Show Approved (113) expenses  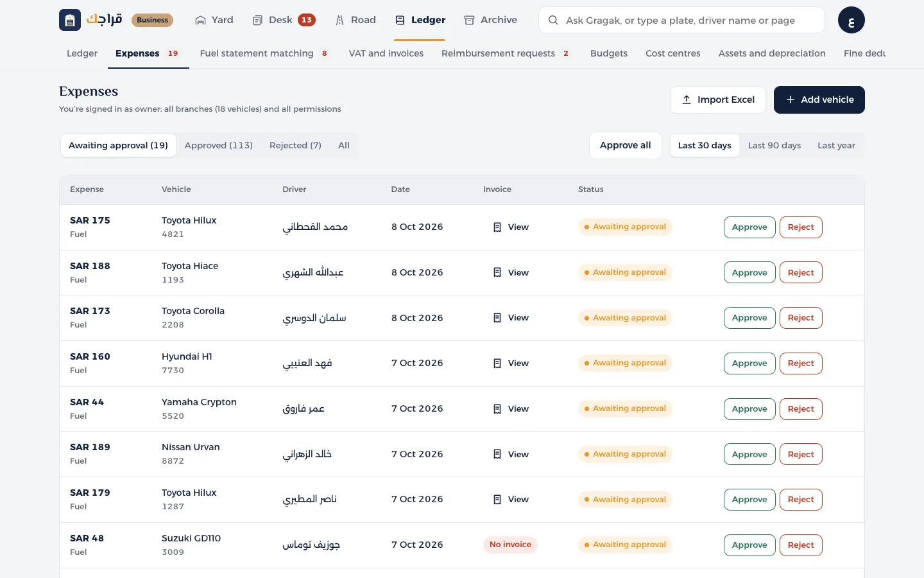click(x=219, y=146)
